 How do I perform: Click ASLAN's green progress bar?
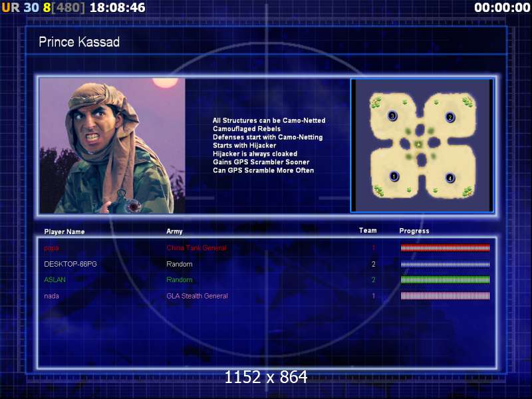(445, 280)
